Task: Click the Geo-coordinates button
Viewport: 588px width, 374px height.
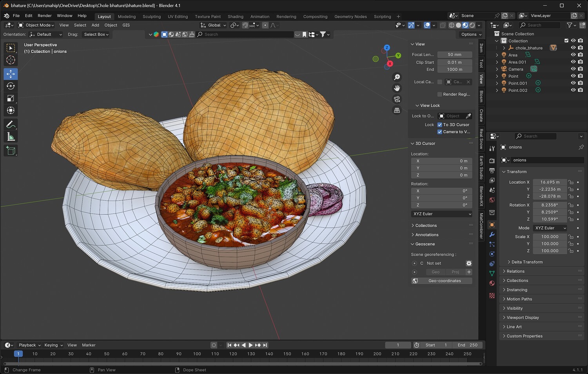Action: (442, 281)
